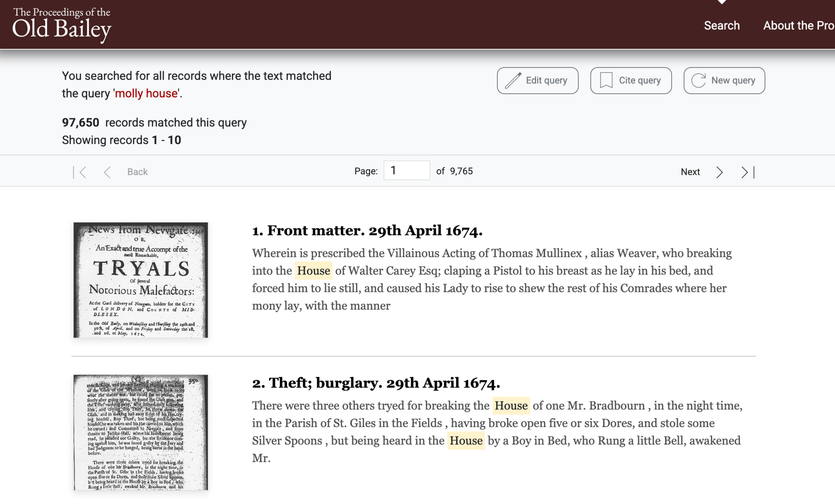835x504 pixels.
Task: Jump to first page arrow icon
Action: [80, 172]
